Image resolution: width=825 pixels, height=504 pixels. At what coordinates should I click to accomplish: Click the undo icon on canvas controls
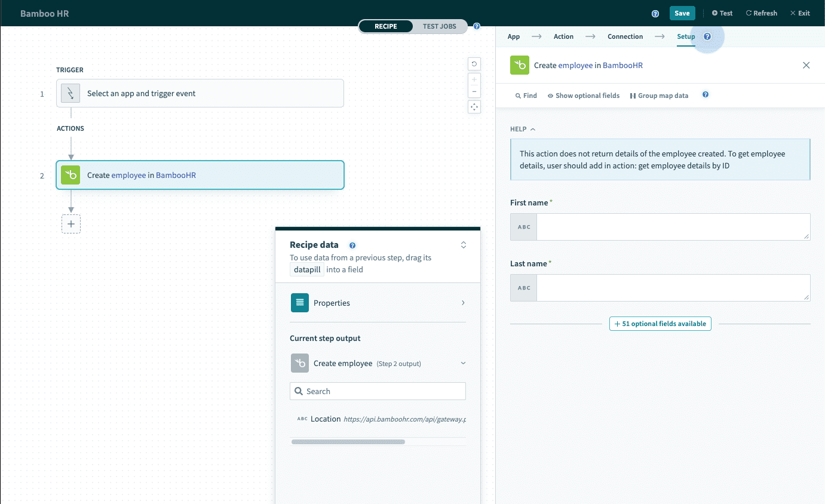coord(474,64)
